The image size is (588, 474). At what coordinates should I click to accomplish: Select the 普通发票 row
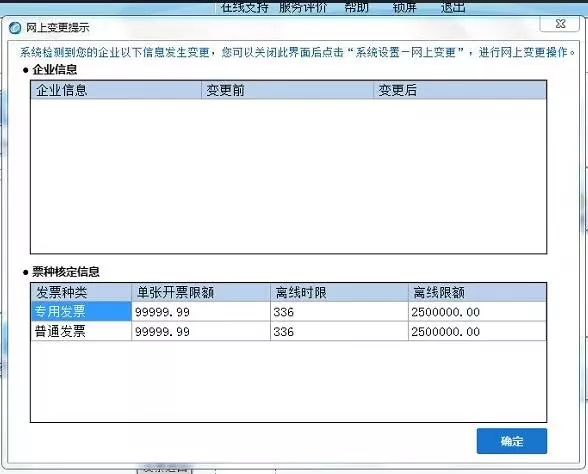288,332
